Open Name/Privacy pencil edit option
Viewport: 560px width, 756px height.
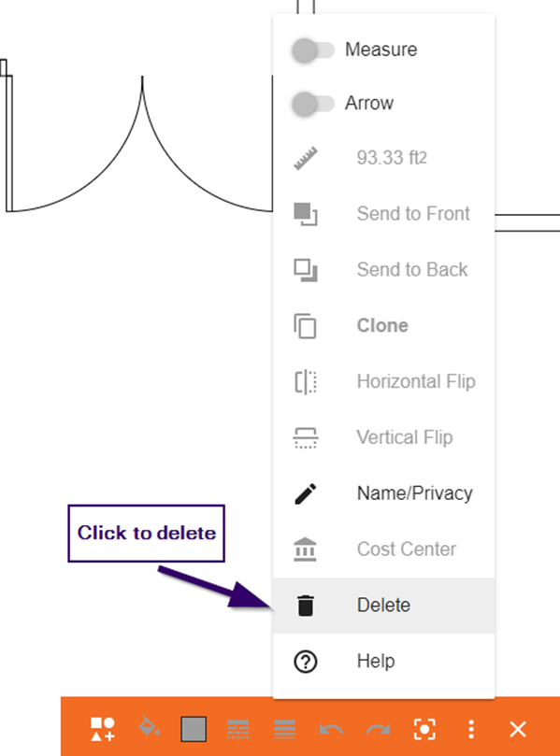[x=306, y=493]
